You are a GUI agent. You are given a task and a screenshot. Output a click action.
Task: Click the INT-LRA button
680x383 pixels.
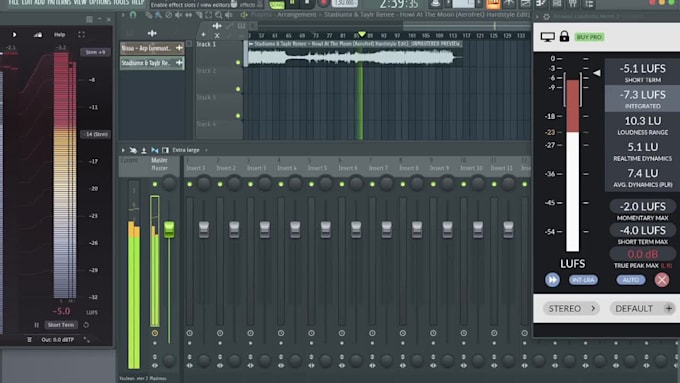pyautogui.click(x=583, y=280)
